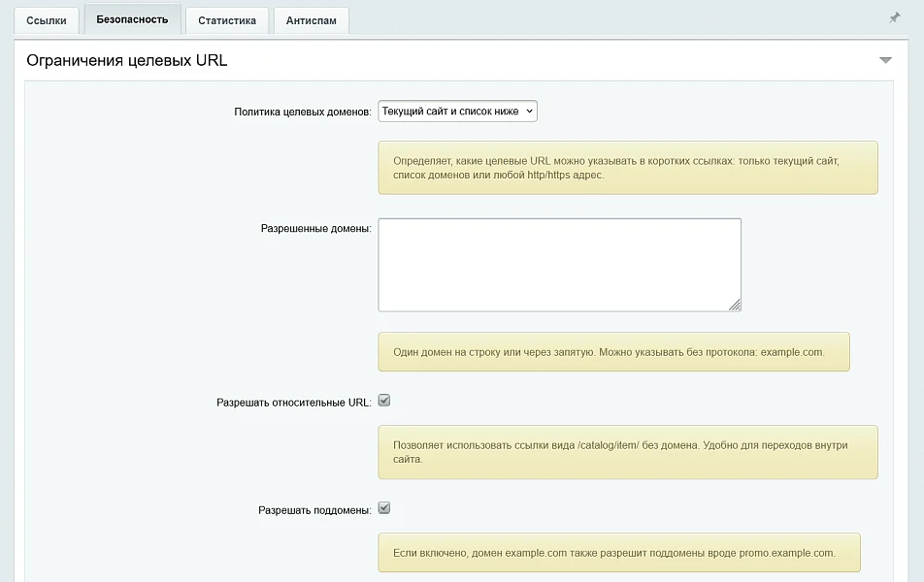Switch to the Ссылки tab
Image resolution: width=924 pixels, height=582 pixels.
tap(47, 20)
